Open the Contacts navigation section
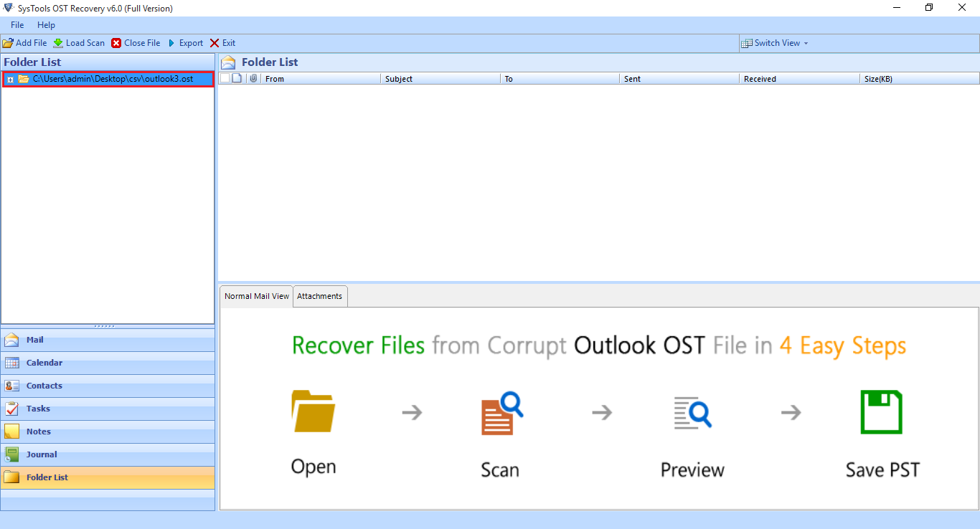The height and width of the screenshot is (529, 980). coord(108,386)
